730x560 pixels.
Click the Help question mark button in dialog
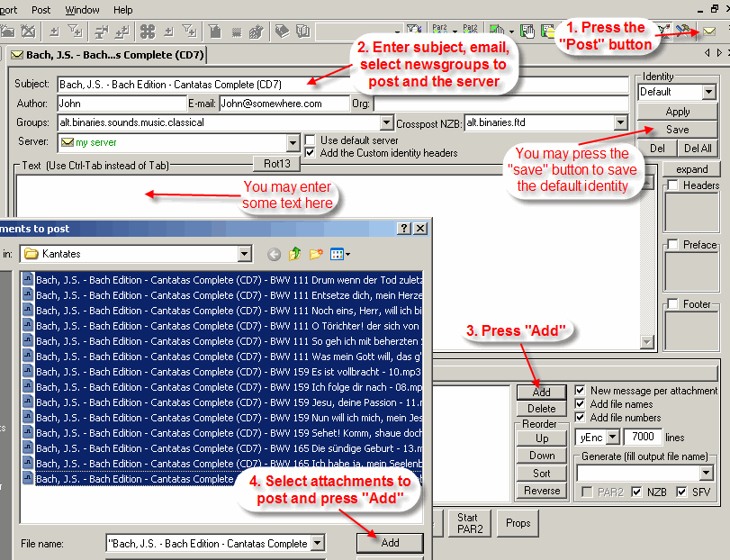(404, 229)
